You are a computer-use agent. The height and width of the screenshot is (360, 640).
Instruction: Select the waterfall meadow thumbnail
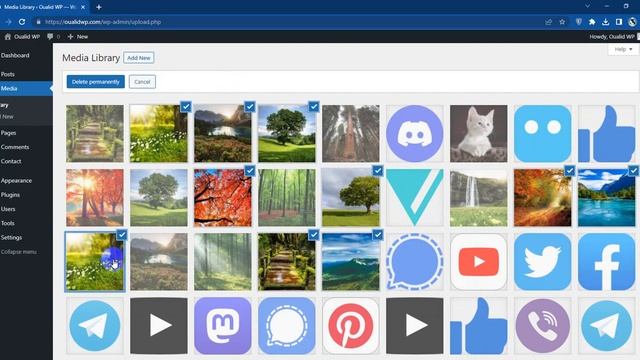[x=479, y=198]
